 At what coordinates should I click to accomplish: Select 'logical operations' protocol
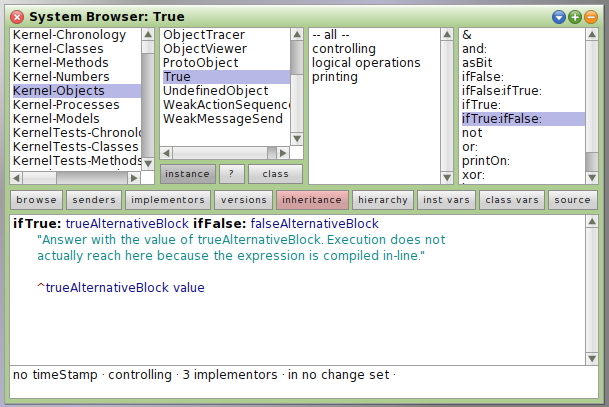[366, 63]
